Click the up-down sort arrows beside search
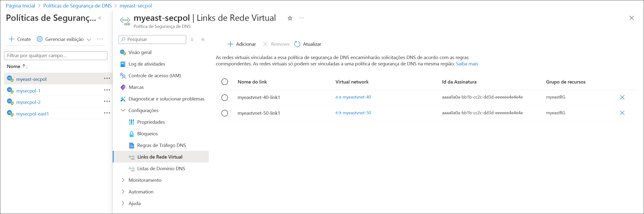 [x=192, y=39]
